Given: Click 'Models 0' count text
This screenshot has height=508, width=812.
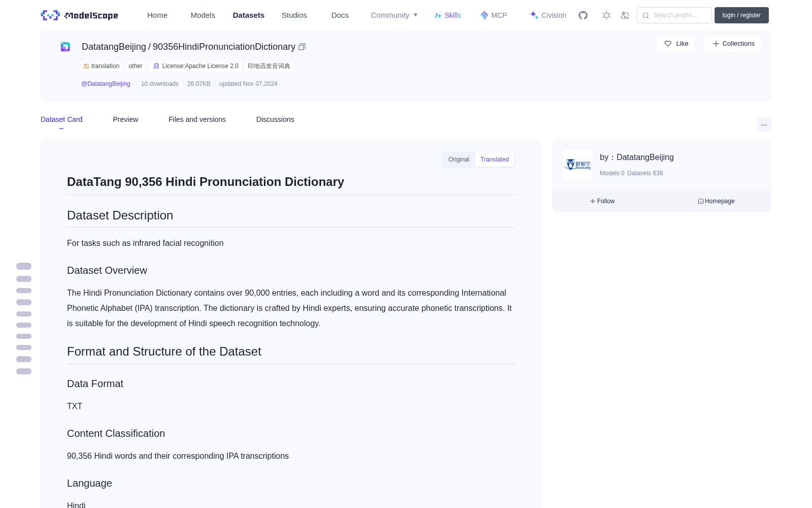Looking at the screenshot, I should click(x=612, y=173).
